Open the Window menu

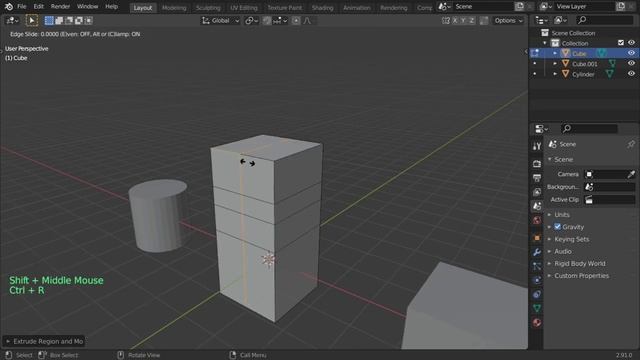point(87,7)
